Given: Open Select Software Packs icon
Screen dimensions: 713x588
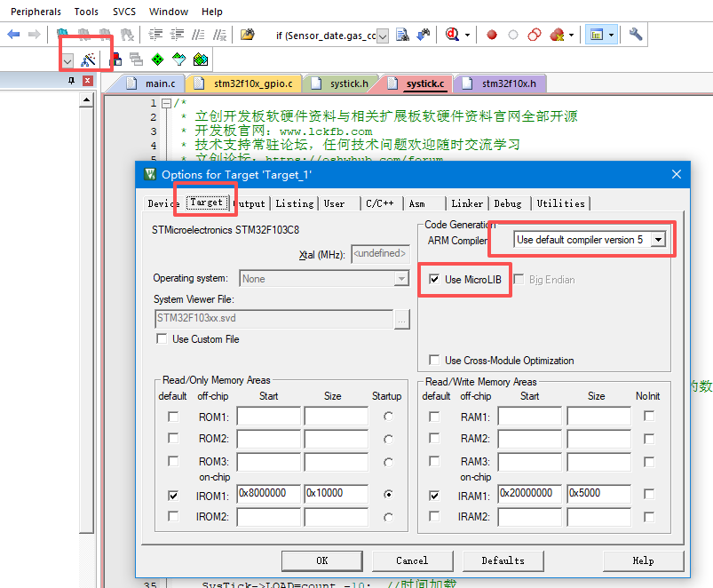Looking at the screenshot, I should (179, 60).
